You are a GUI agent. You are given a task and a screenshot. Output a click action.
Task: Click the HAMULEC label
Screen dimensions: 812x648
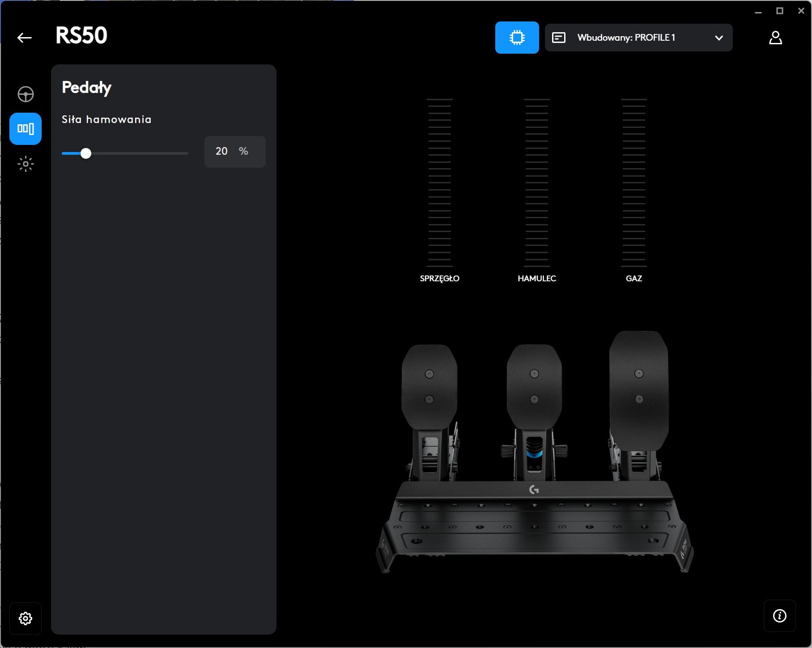coord(536,278)
